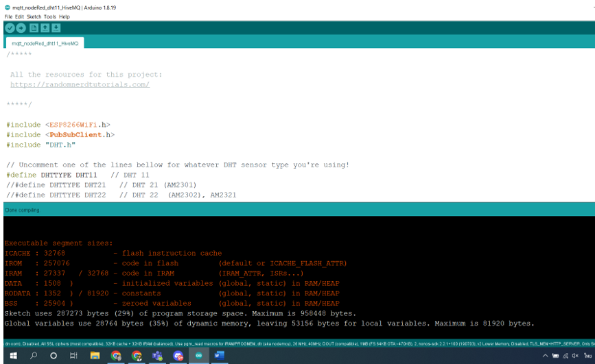Open the Wi-Fi network tray icon
The width and height of the screenshot is (595, 364).
(565, 356)
